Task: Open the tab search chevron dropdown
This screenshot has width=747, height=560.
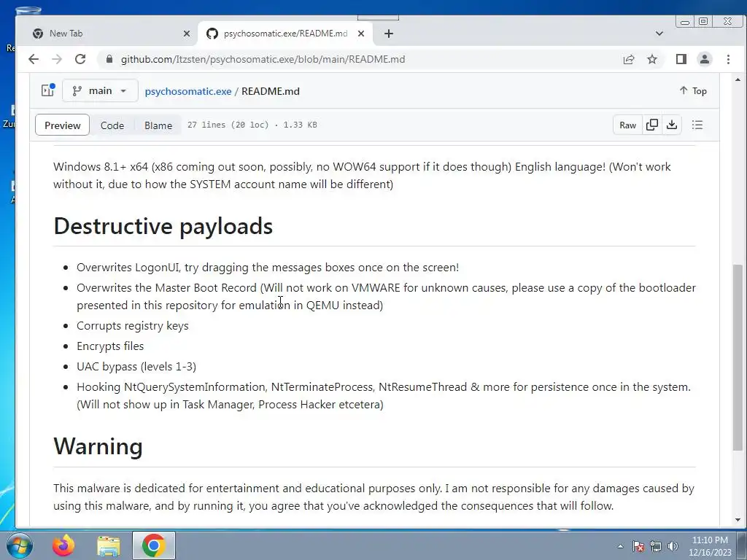Action: pyautogui.click(x=659, y=34)
